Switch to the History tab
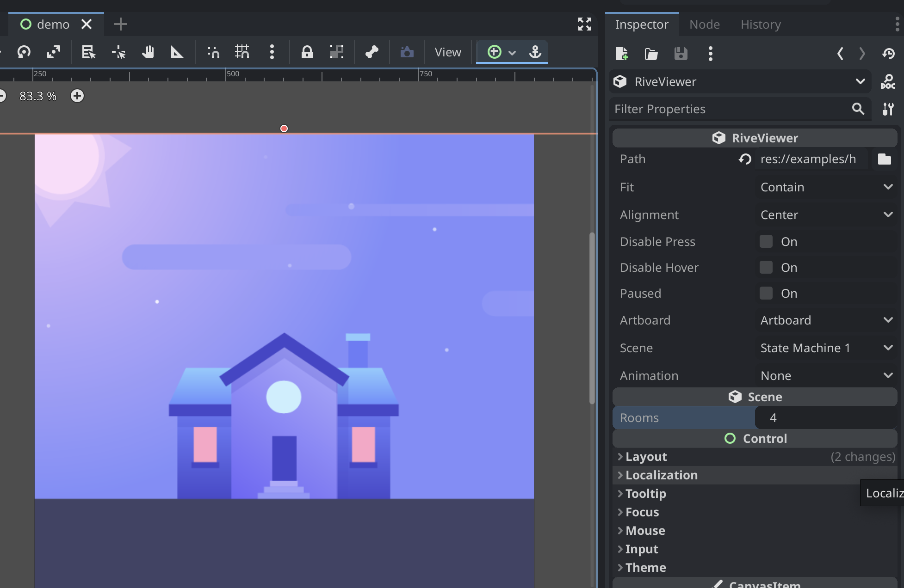 pos(761,24)
